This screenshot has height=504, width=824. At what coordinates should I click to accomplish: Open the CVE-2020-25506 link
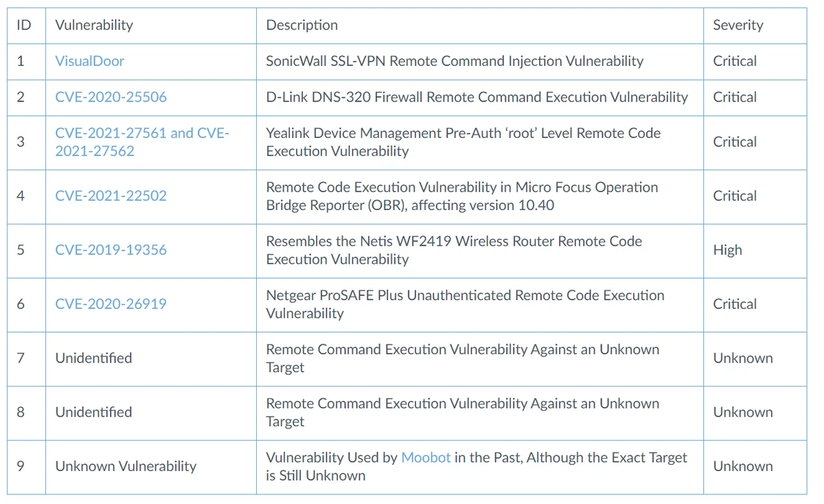[111, 98]
